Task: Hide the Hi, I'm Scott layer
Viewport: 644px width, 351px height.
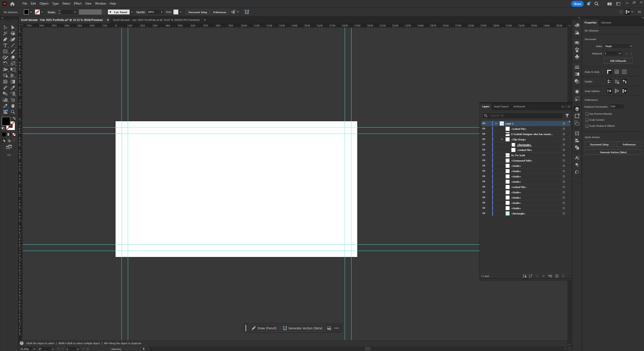Action: coord(484,155)
